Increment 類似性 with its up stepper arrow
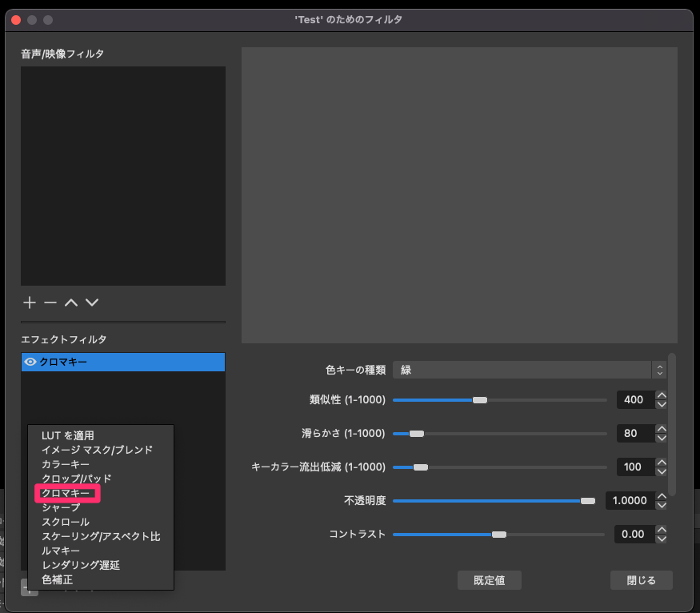This screenshot has height=613, width=700. click(661, 394)
